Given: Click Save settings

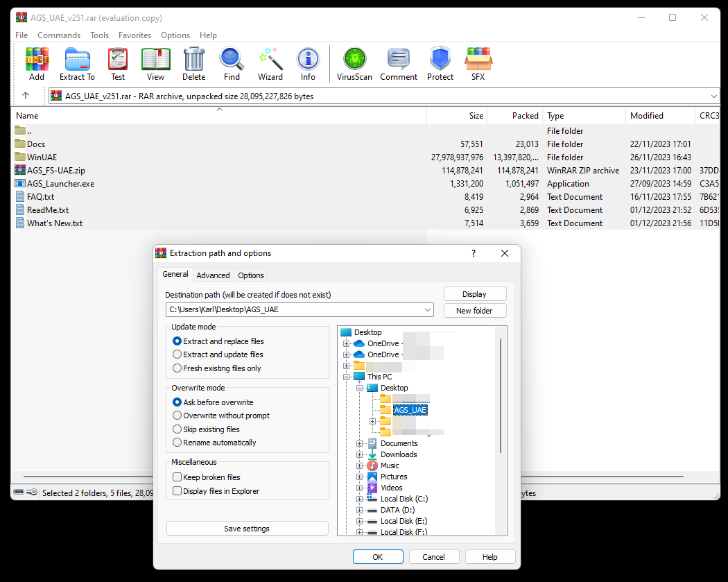Looking at the screenshot, I should click(247, 529).
